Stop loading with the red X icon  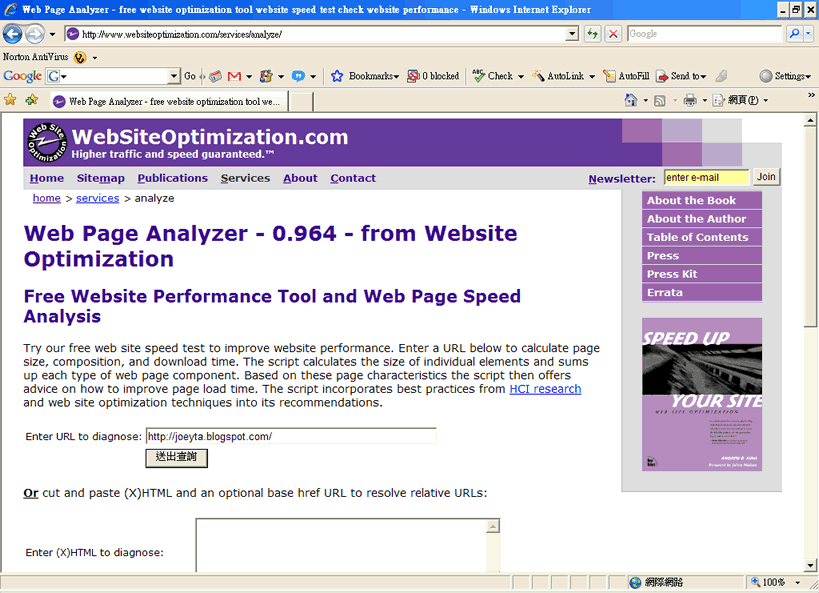coord(614,34)
